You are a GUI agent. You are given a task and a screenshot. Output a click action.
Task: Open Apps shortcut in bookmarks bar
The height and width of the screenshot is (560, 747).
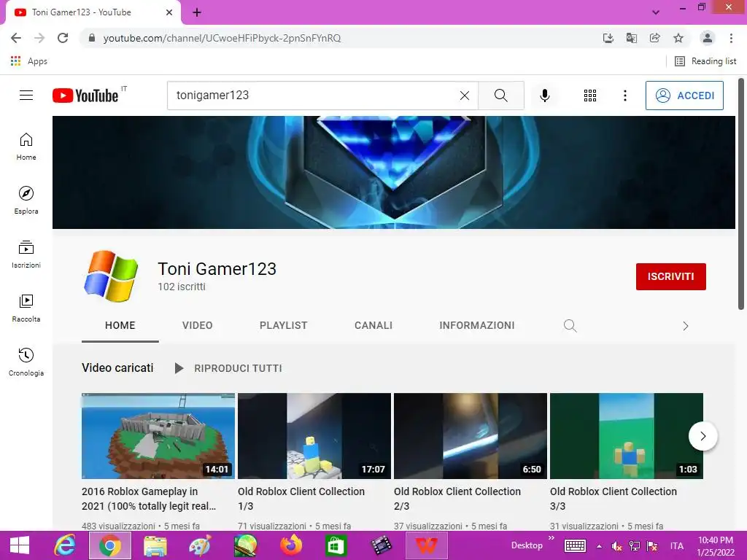(28, 61)
